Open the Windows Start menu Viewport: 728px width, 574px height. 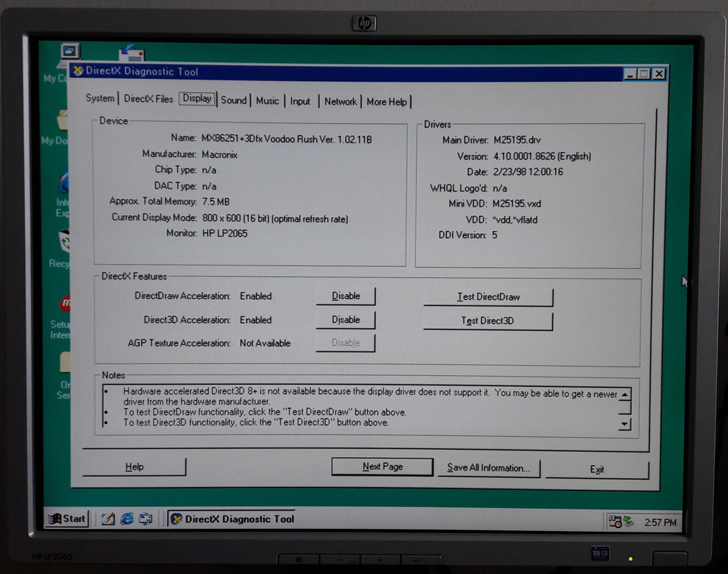tap(67, 519)
